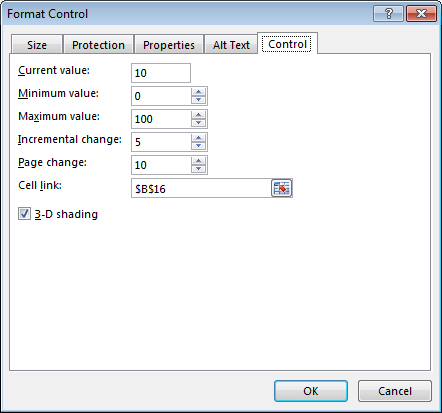Click the OK button
The width and height of the screenshot is (442, 413).
point(311,391)
